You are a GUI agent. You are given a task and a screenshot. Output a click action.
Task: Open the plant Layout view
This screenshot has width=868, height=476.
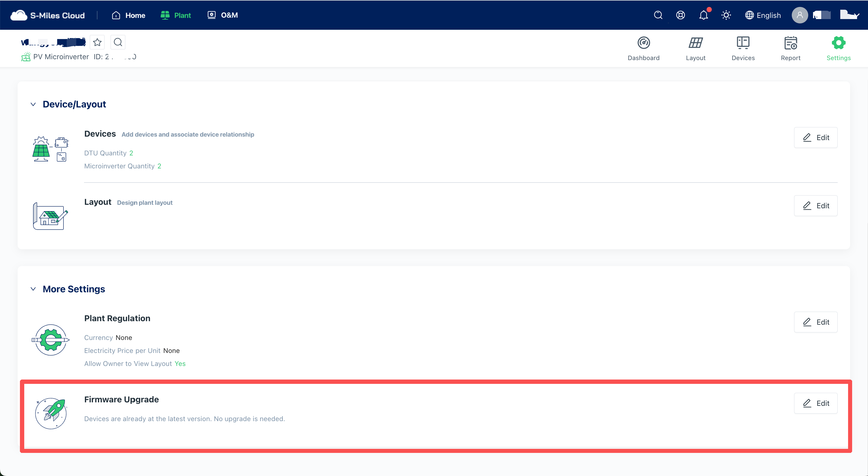[x=696, y=48]
